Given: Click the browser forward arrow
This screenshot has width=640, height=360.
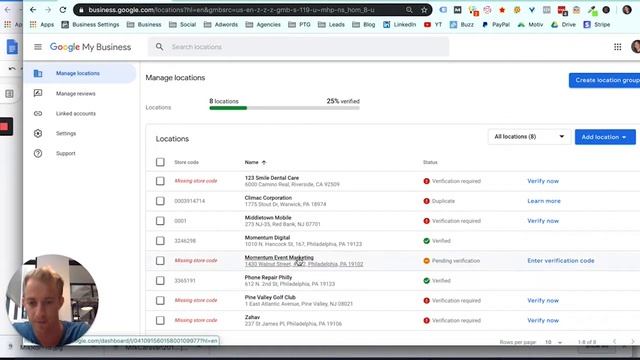Looking at the screenshot, I should (48, 9).
